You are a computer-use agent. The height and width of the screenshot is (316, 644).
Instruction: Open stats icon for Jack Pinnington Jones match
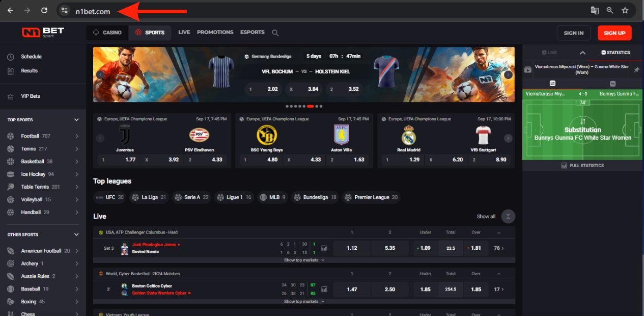coord(324,248)
